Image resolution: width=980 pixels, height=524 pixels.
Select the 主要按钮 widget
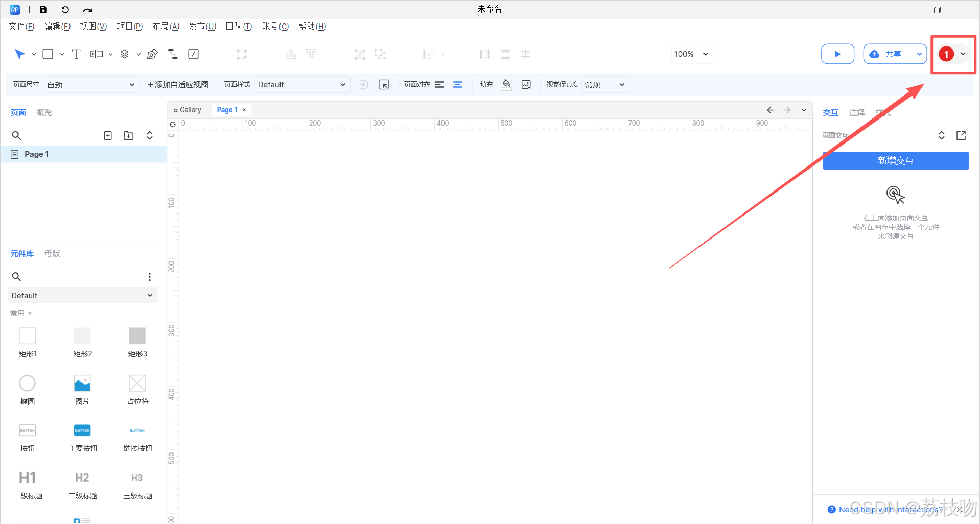[x=82, y=438]
